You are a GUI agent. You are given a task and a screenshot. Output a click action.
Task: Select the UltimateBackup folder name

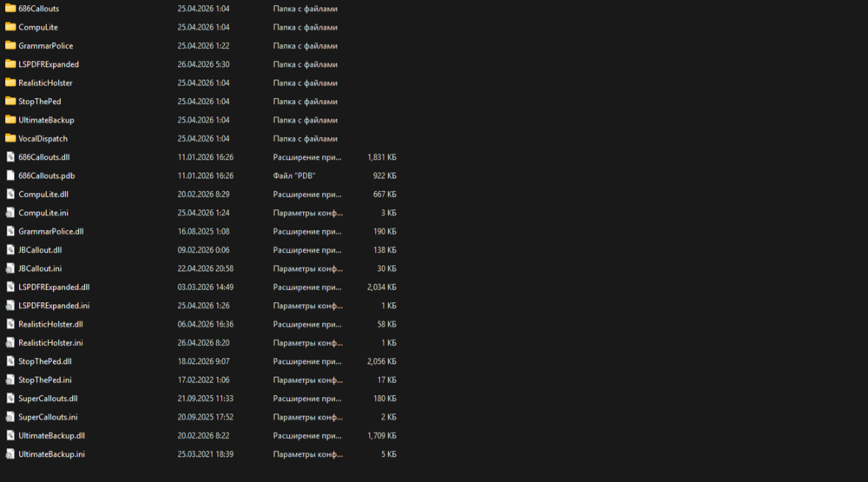[x=46, y=120]
